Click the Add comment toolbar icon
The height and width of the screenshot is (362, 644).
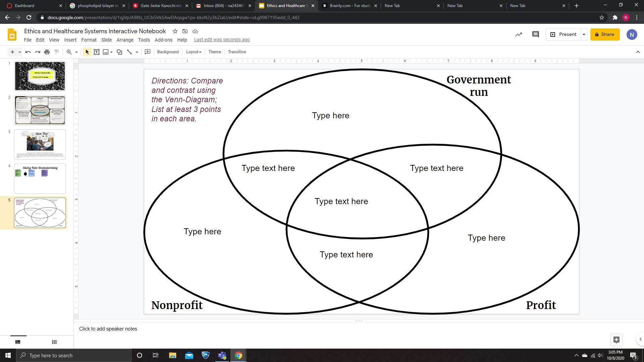[147, 52]
